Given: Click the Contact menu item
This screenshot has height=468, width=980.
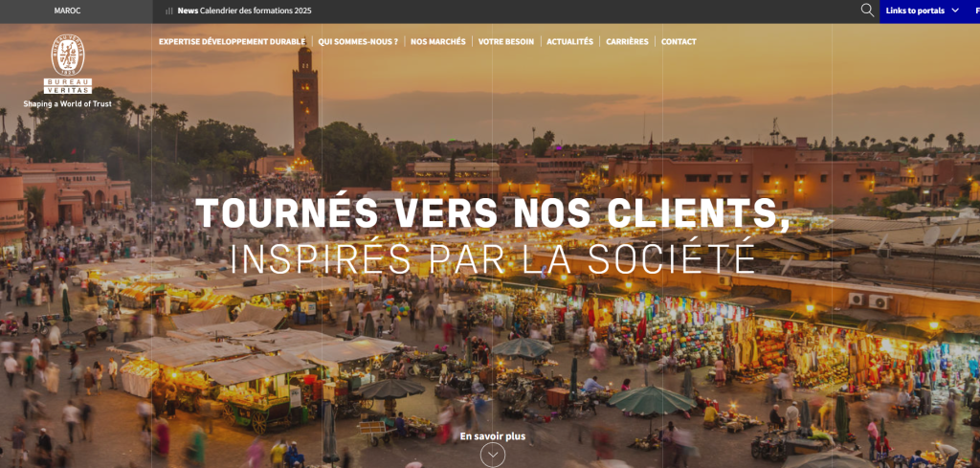Looking at the screenshot, I should coord(679,42).
